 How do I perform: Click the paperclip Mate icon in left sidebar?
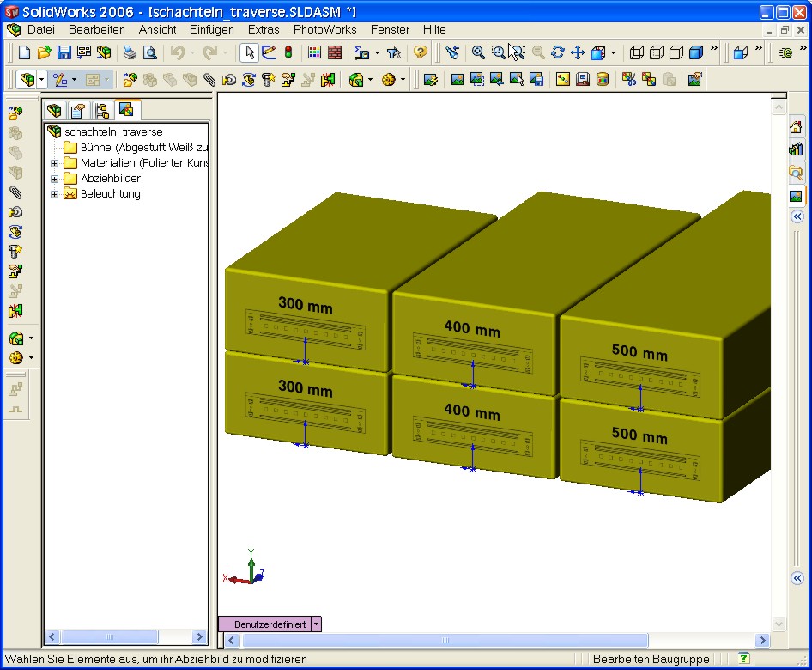click(15, 192)
